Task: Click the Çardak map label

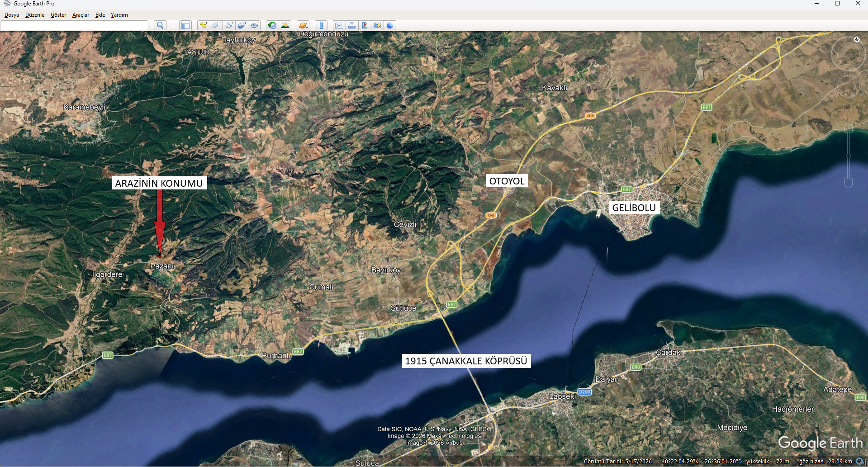Action: coord(668,353)
